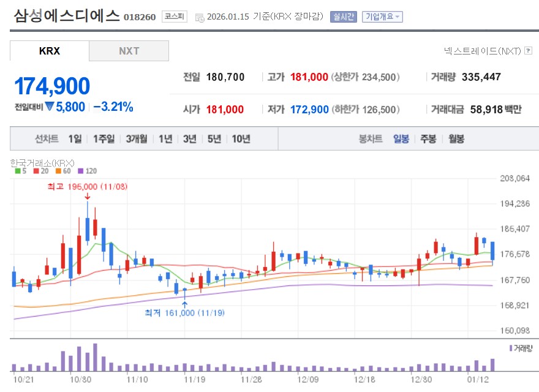Image resolution: width=539 pixels, height=392 pixels.
Task: Select the 1일 one-day chart period
Action: pos(75,138)
